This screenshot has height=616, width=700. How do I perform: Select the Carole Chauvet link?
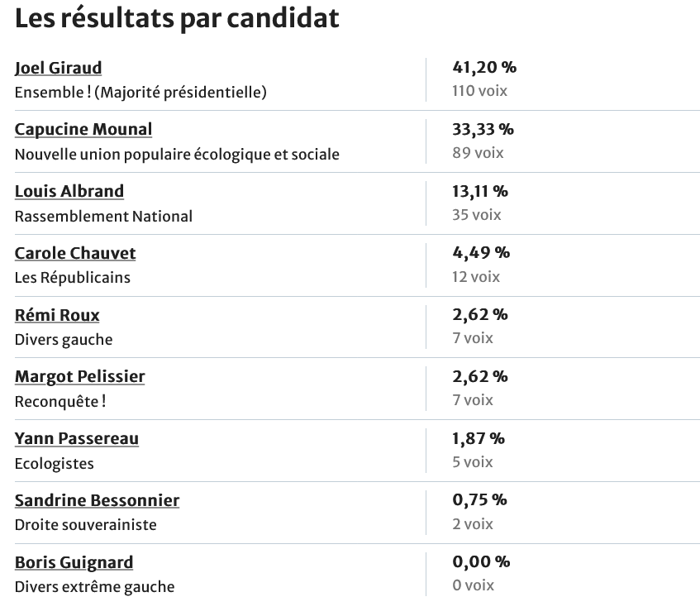75,253
